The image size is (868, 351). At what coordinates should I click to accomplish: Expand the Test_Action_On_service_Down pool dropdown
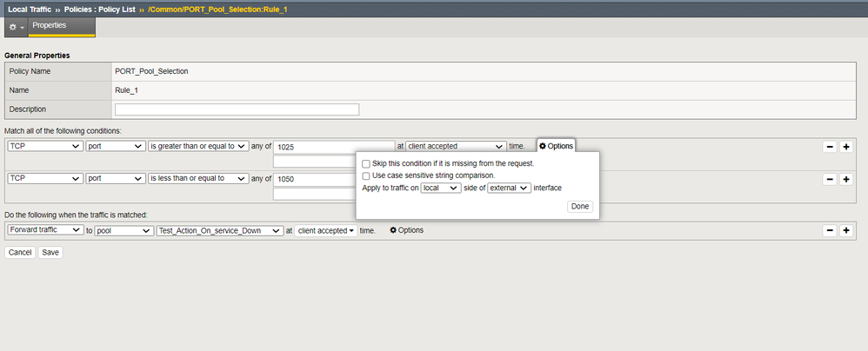(x=218, y=231)
